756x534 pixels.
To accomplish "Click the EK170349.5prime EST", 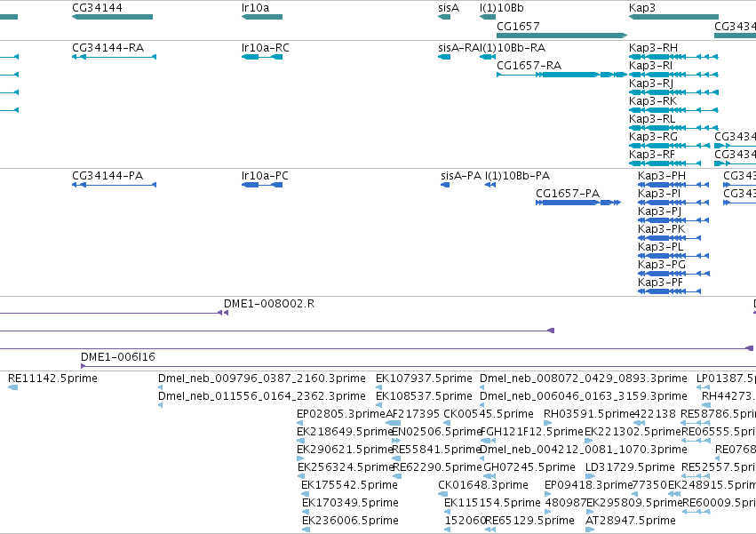I will 306,512.
